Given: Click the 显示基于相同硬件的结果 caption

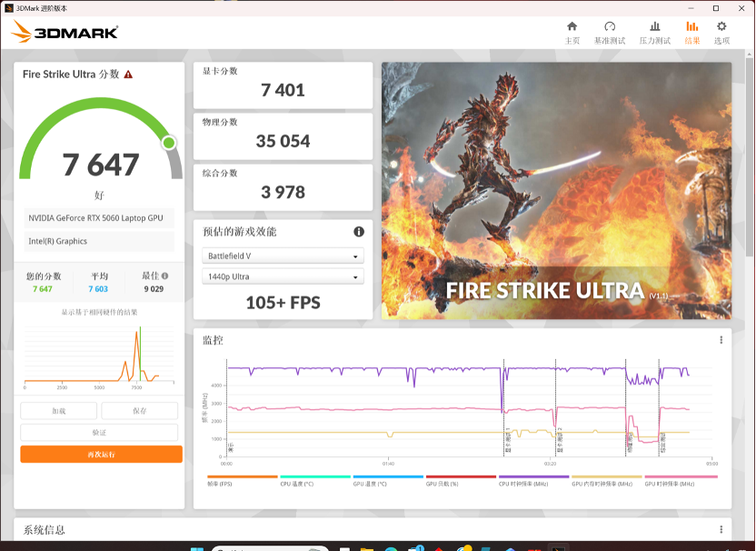Looking at the screenshot, I should tap(99, 312).
